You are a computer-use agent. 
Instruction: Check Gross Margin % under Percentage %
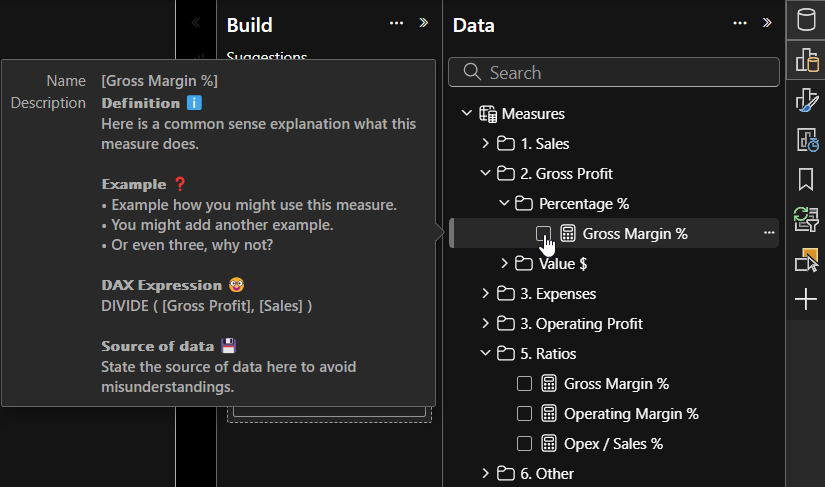point(543,233)
